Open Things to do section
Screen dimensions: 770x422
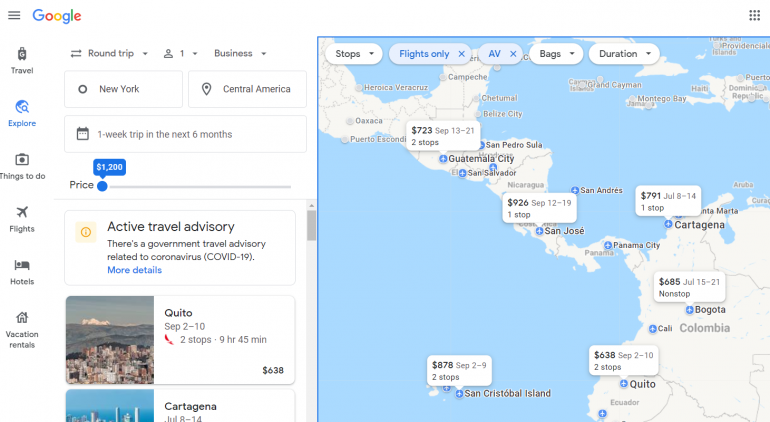[22, 166]
